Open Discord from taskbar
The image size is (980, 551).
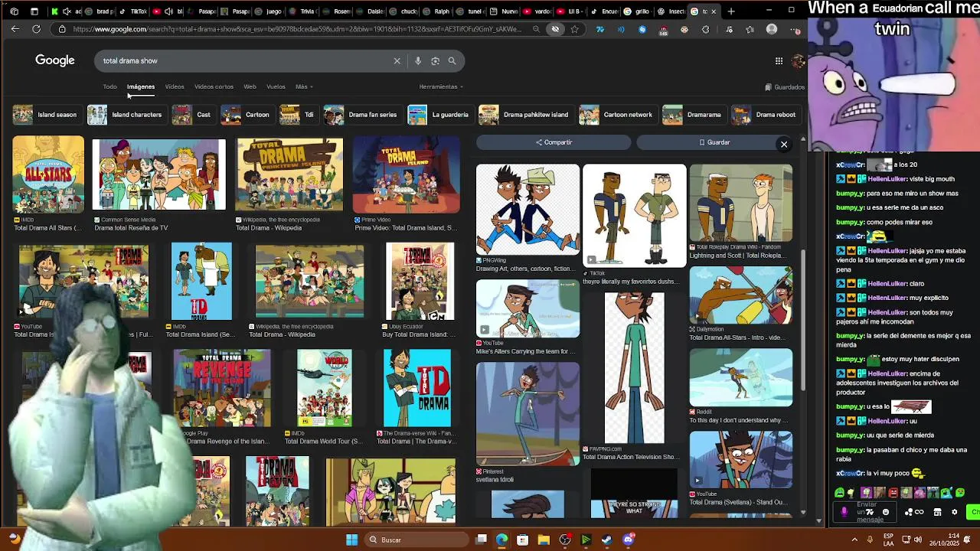[x=628, y=540]
